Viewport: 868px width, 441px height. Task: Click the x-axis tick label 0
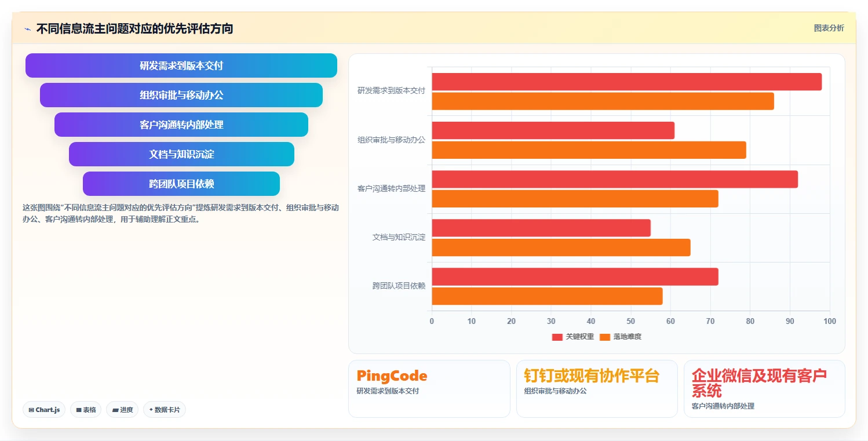point(432,321)
